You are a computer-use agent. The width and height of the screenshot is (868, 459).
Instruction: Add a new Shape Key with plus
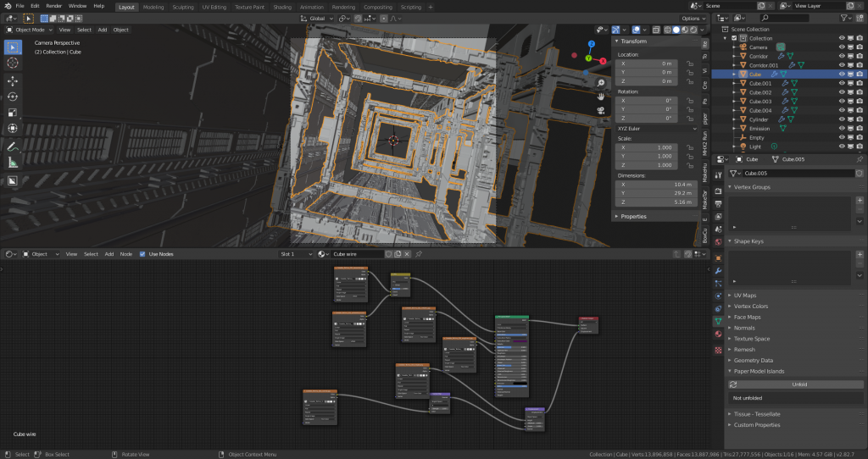pos(860,254)
